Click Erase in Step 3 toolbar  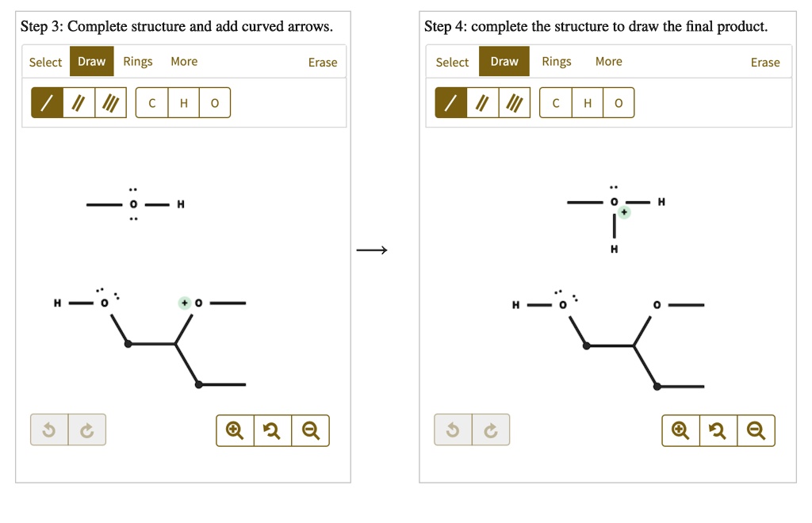pyautogui.click(x=323, y=62)
